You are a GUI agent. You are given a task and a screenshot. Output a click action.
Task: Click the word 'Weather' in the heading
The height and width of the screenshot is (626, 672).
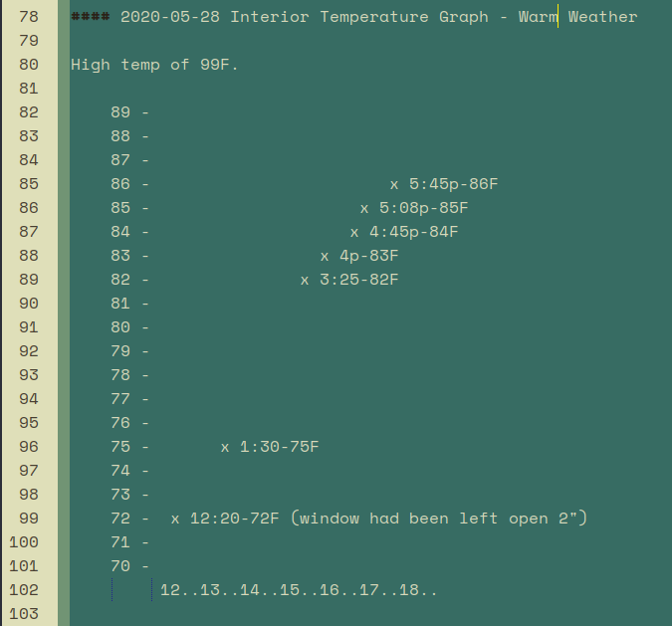(603, 17)
